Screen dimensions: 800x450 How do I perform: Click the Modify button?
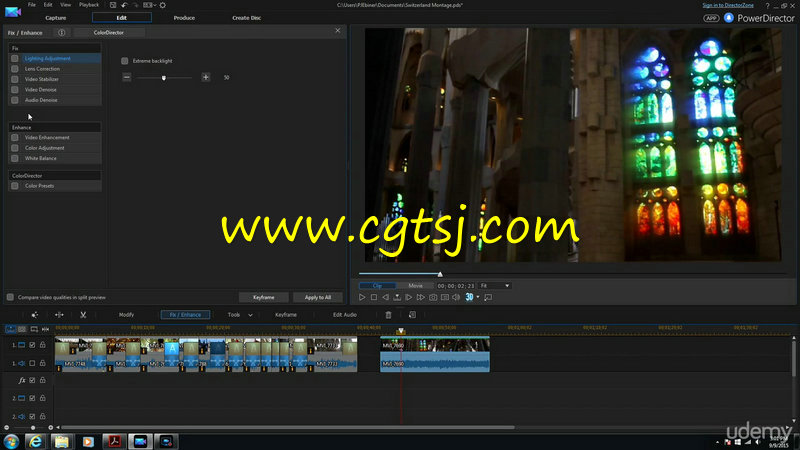[x=126, y=315]
